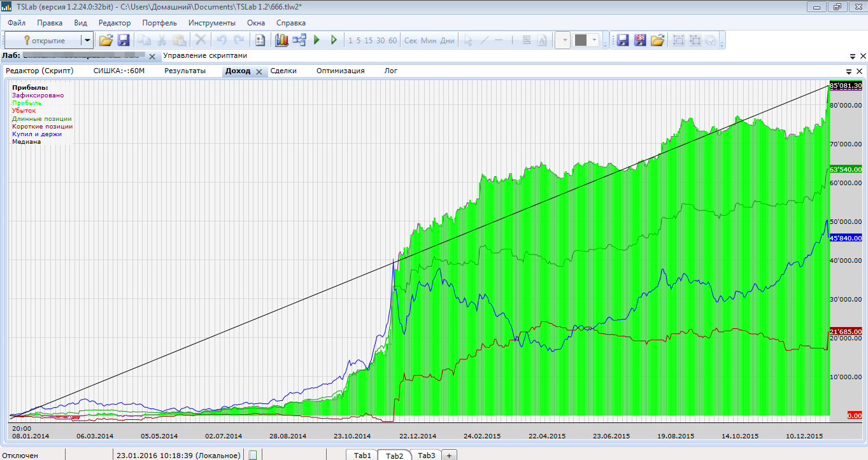
Task: Select the 30-minute timeframe
Action: (x=381, y=40)
